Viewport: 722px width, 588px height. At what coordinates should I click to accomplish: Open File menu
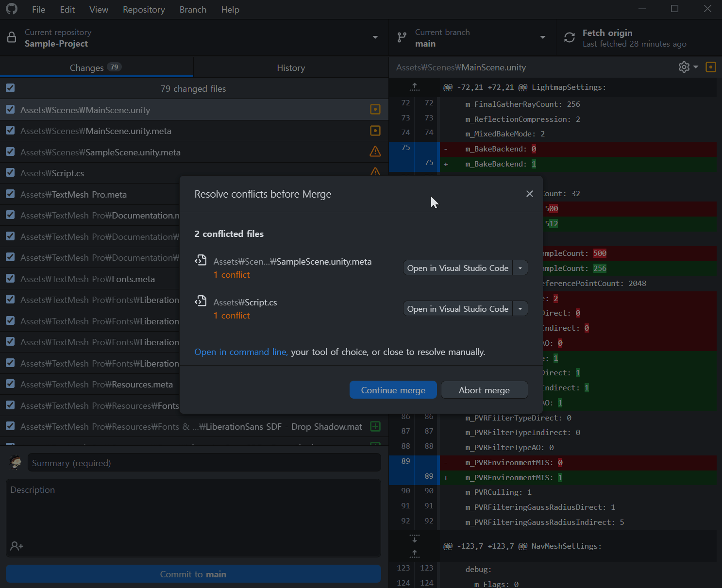(x=38, y=10)
